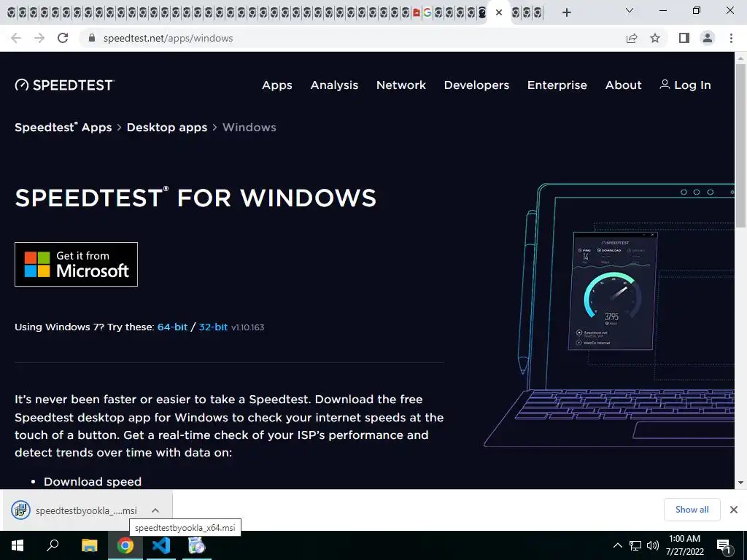
Task: Expand download item options chevron
Action: (x=155, y=510)
